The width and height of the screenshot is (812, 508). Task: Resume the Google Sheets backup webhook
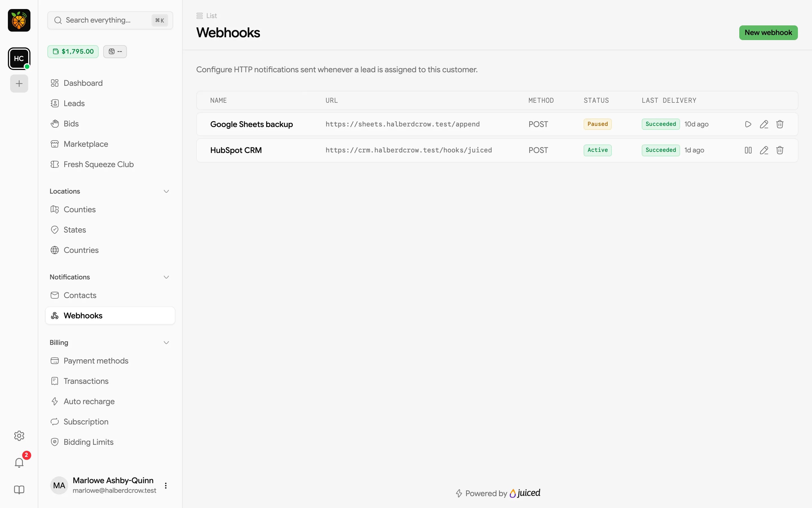point(748,124)
